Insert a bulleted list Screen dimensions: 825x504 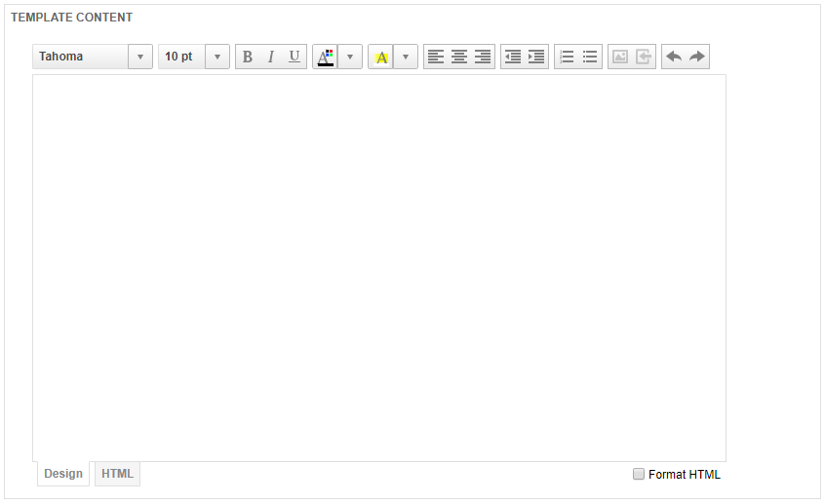coord(590,57)
